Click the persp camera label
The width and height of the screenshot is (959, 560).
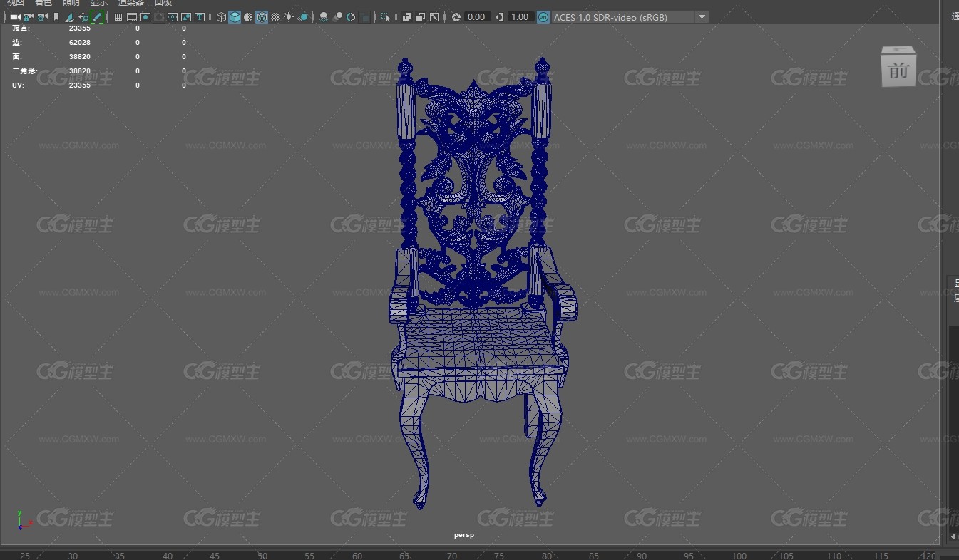coord(464,535)
